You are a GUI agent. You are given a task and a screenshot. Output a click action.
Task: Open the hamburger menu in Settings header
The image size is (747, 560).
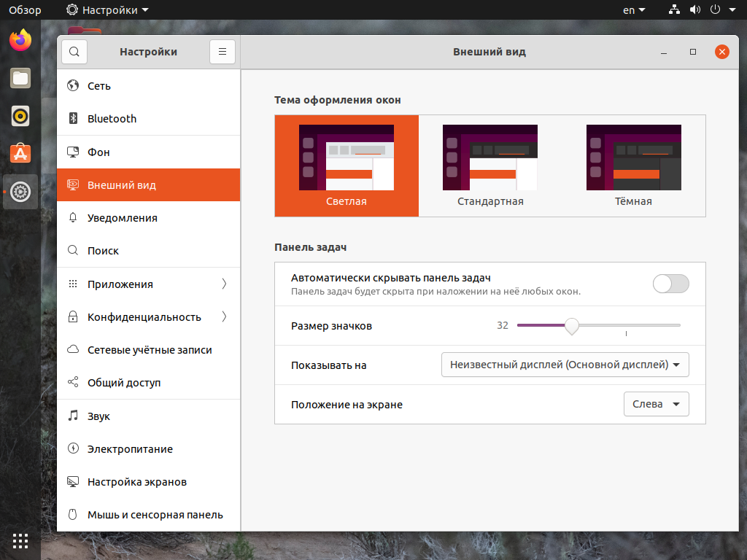[x=222, y=52]
